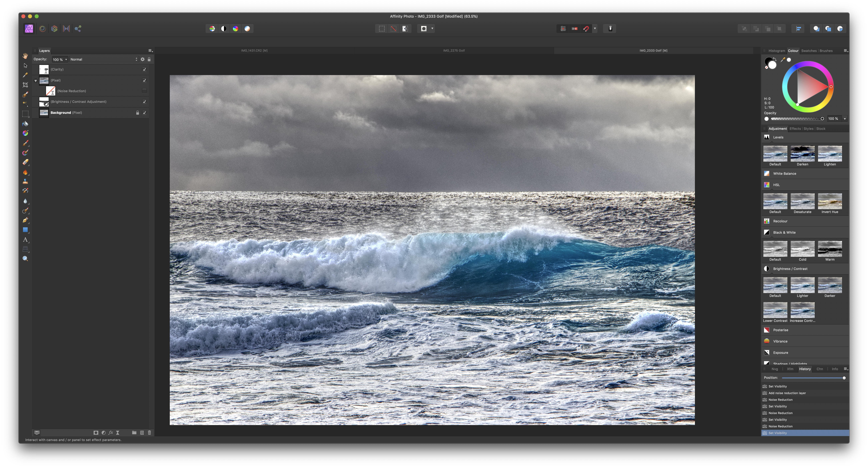This screenshot has width=868, height=468.
Task: Select the Paint Brush tool
Action: (x=25, y=143)
